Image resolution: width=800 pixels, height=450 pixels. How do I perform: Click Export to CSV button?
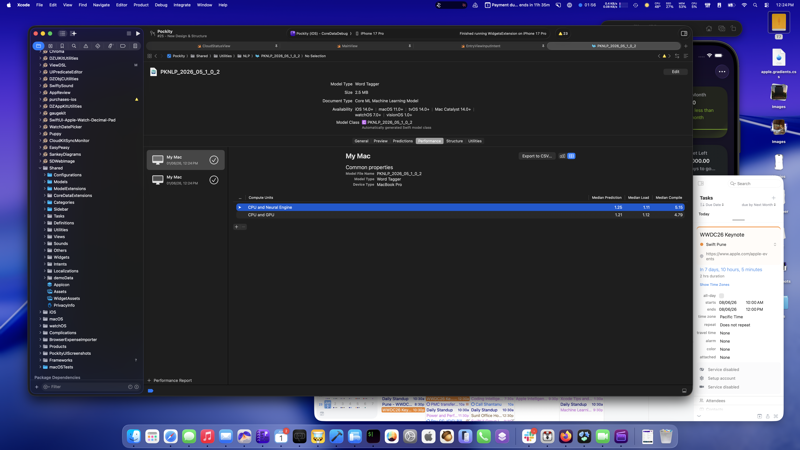[x=537, y=156]
